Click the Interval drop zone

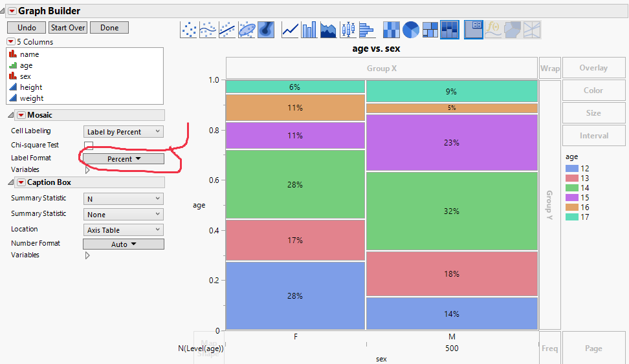pos(593,136)
